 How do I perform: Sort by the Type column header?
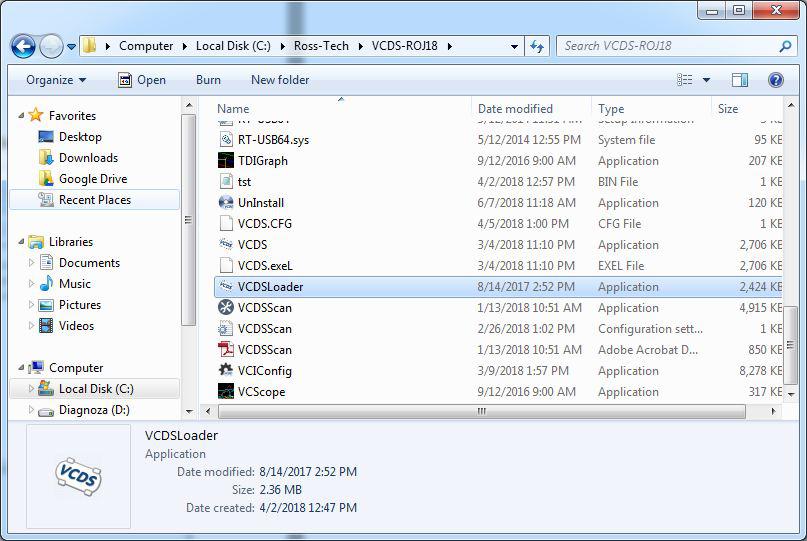(611, 109)
